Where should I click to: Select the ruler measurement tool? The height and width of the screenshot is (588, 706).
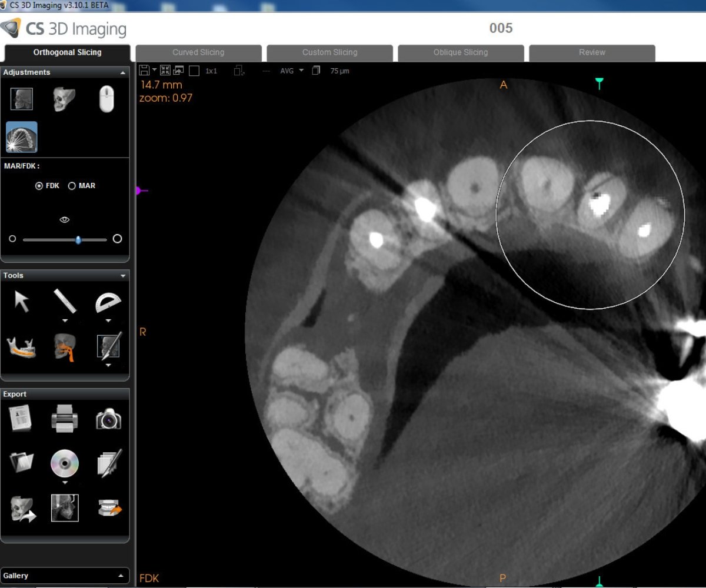click(65, 300)
